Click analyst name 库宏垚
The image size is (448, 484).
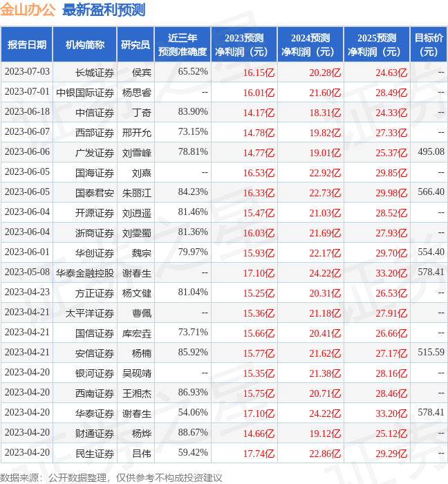[137, 334]
